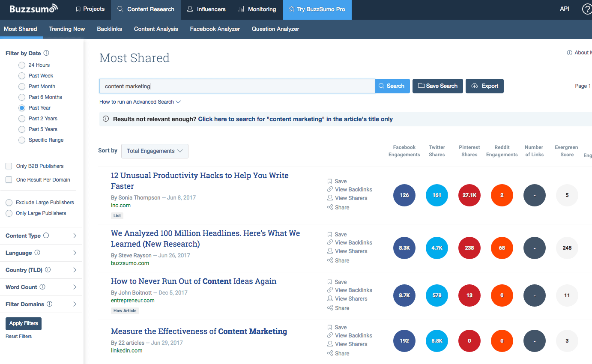Screen dimensions: 592x364
Task: Switch to the Trending Now tab
Action: pyautogui.click(x=67, y=29)
